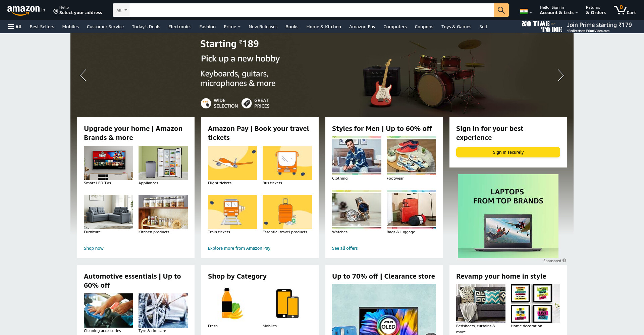Open the Kitchen products thumbnail

163,212
